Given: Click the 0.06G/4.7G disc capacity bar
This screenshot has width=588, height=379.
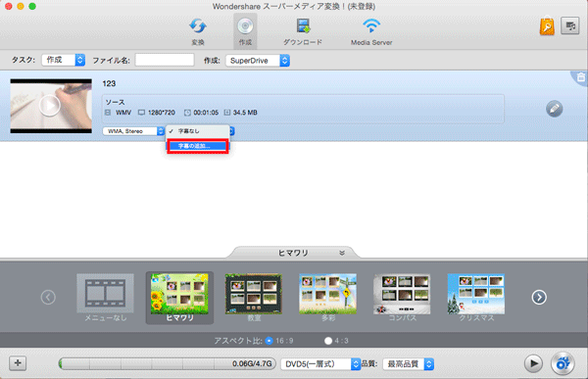Looking at the screenshot, I should coord(168,363).
